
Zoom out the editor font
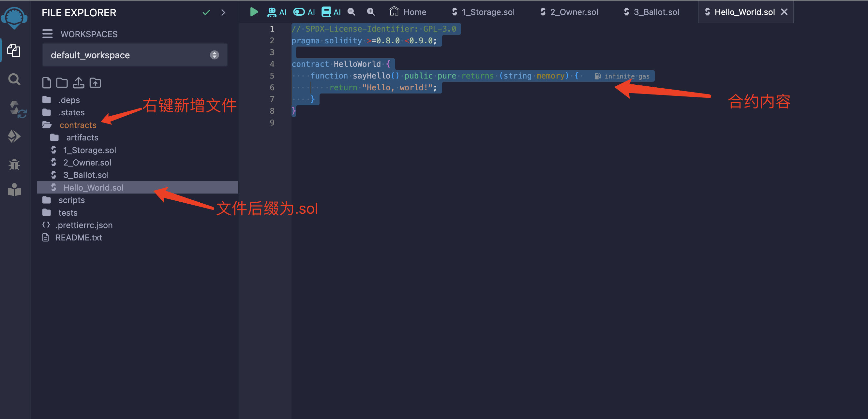pyautogui.click(x=351, y=12)
